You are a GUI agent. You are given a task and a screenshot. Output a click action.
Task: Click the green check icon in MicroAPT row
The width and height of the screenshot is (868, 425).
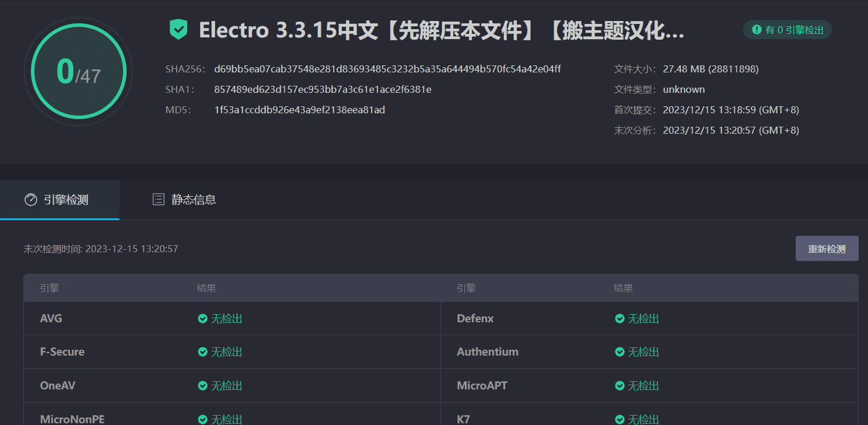pyautogui.click(x=619, y=386)
